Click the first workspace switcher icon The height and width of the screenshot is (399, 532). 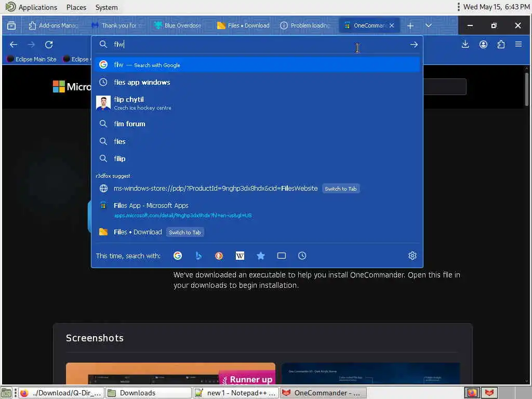[x=472, y=393]
